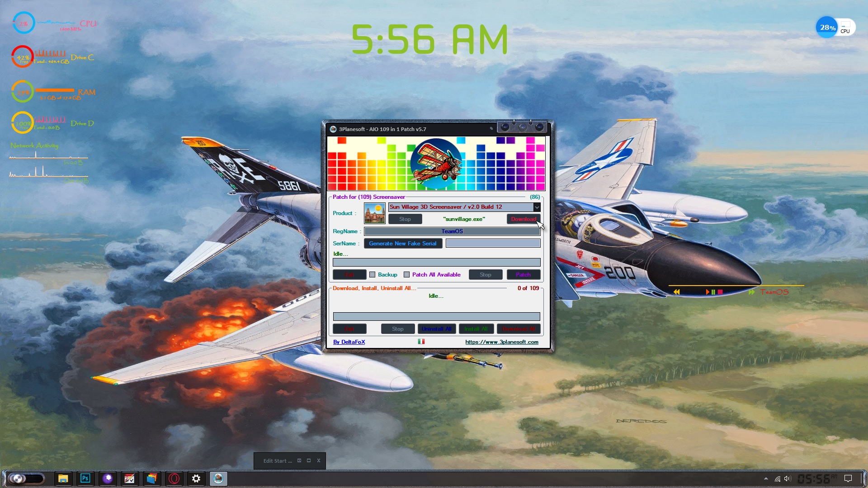This screenshot has width=868, height=488.
Task: Click the Network Activity widget label
Action: pos(34,145)
